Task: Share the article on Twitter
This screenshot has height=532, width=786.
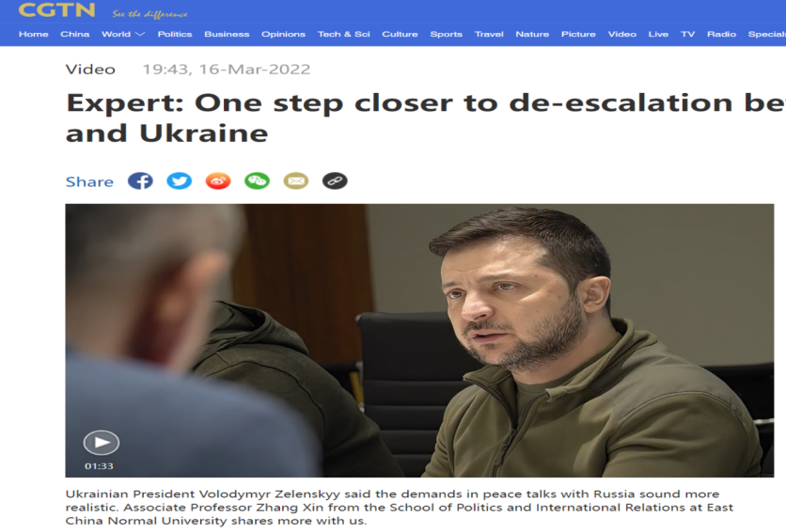Action: [179, 180]
